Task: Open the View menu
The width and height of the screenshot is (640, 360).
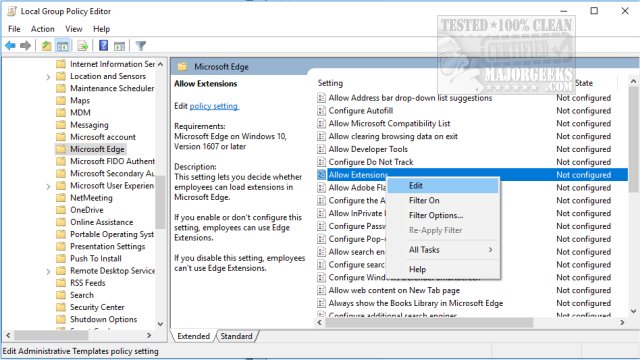Action: [x=73, y=29]
